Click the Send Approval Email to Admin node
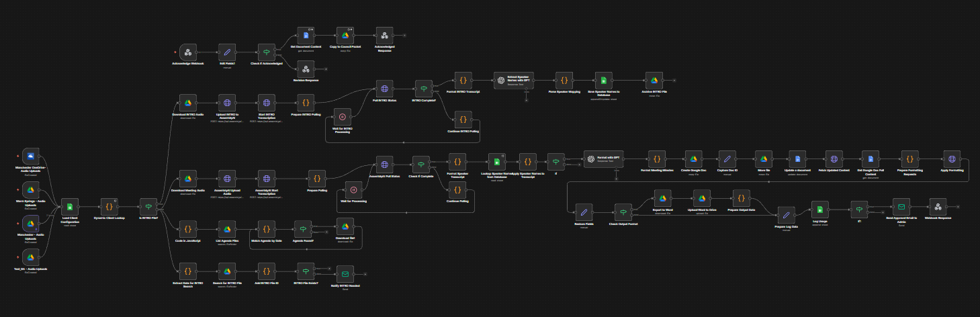This screenshot has height=317, width=980. coord(901,207)
